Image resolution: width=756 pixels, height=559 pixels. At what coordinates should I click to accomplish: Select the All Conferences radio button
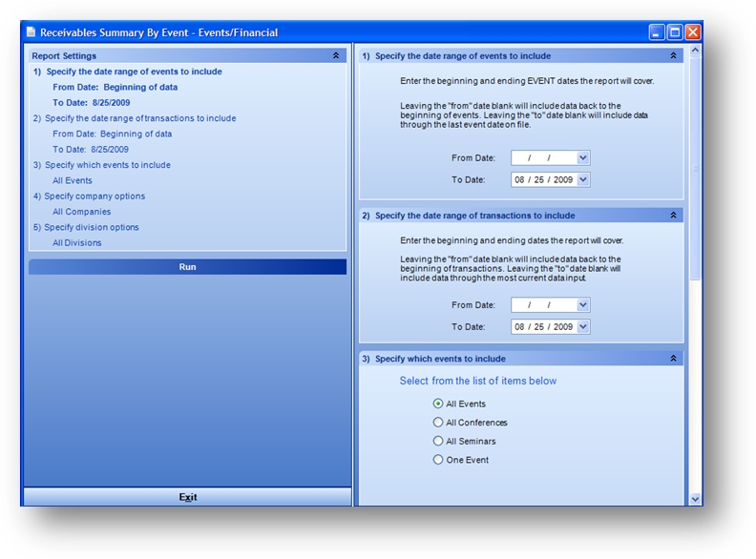[x=438, y=423]
